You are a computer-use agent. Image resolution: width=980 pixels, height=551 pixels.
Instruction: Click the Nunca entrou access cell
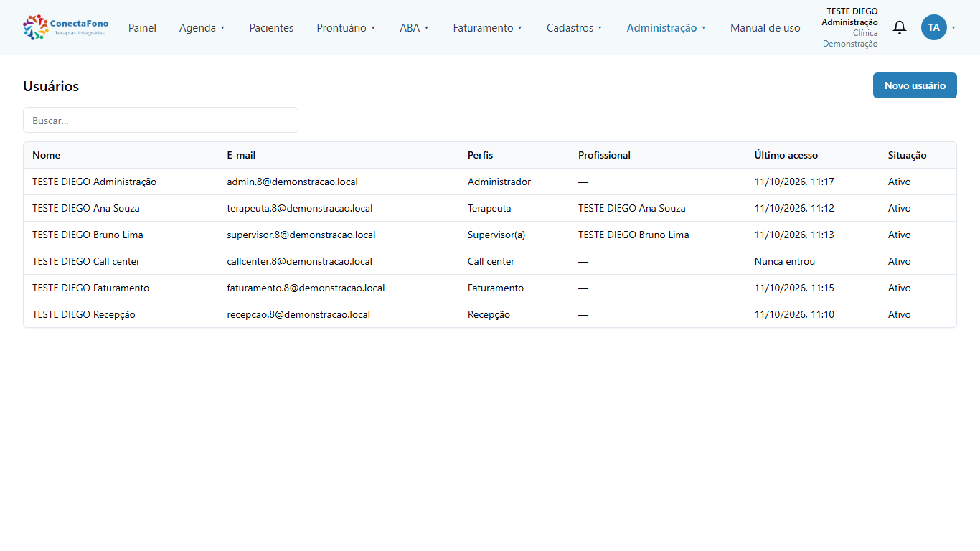pos(785,261)
